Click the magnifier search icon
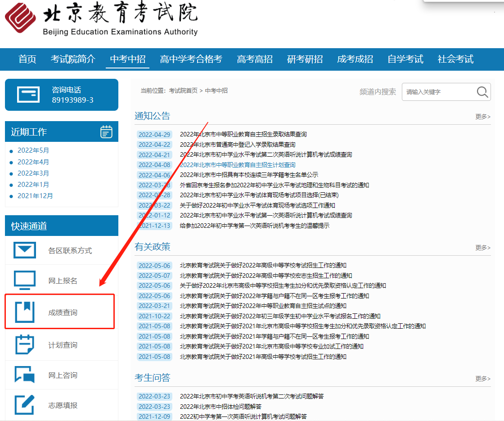 pyautogui.click(x=482, y=92)
